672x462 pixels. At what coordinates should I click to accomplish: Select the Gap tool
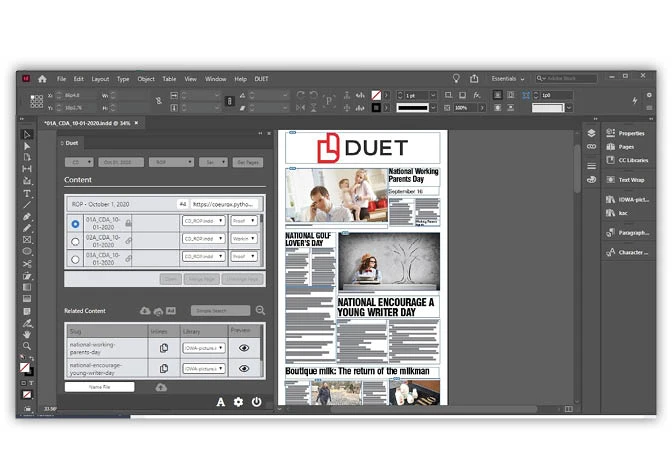[x=27, y=169]
